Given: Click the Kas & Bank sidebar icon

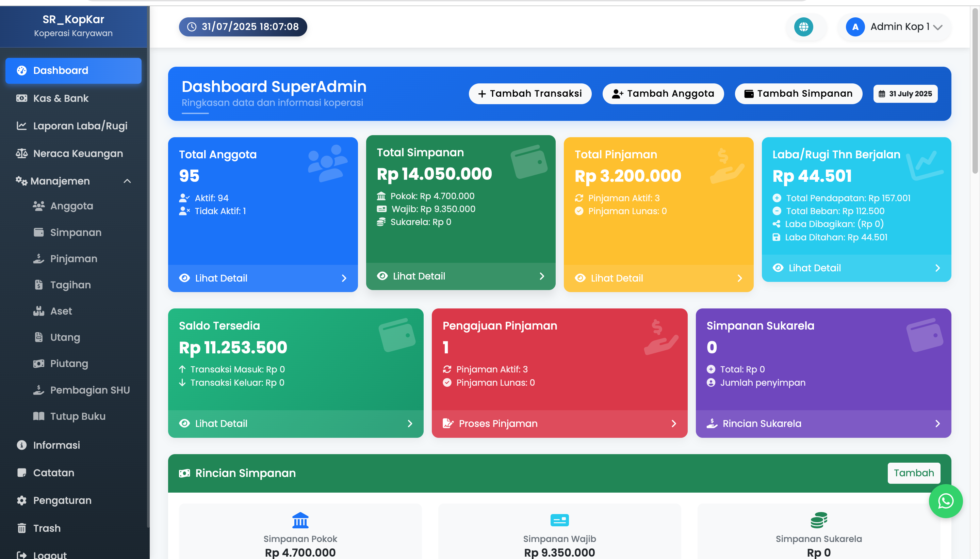Looking at the screenshot, I should pos(21,98).
